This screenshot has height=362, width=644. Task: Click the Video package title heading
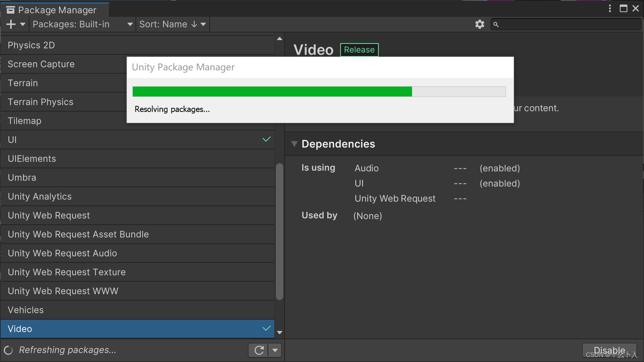[x=314, y=50]
